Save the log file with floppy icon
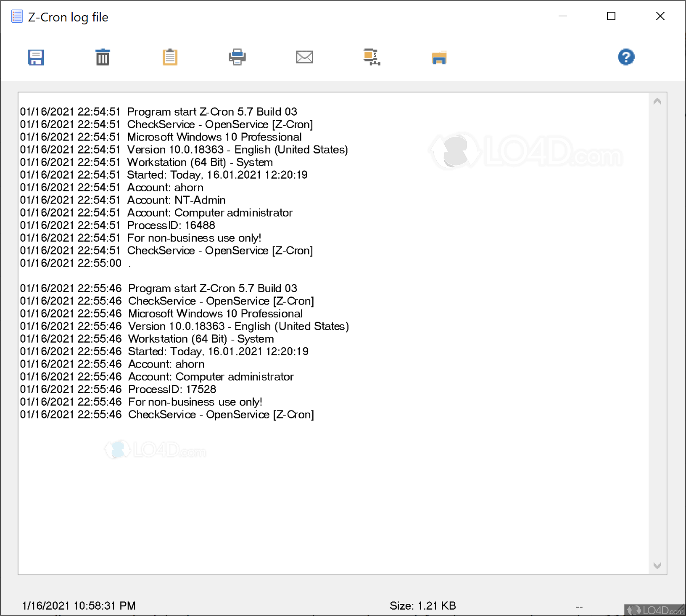Viewport: 686px width, 616px height. click(36, 57)
